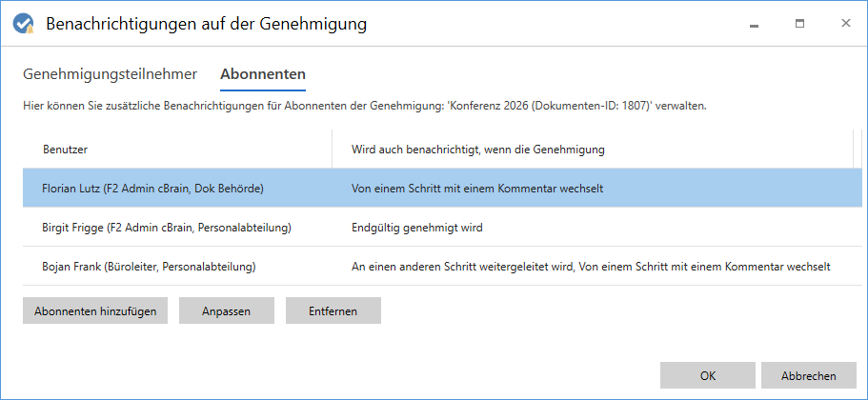Click the Entfernen button
This screenshot has height=400, width=868.
click(x=333, y=310)
